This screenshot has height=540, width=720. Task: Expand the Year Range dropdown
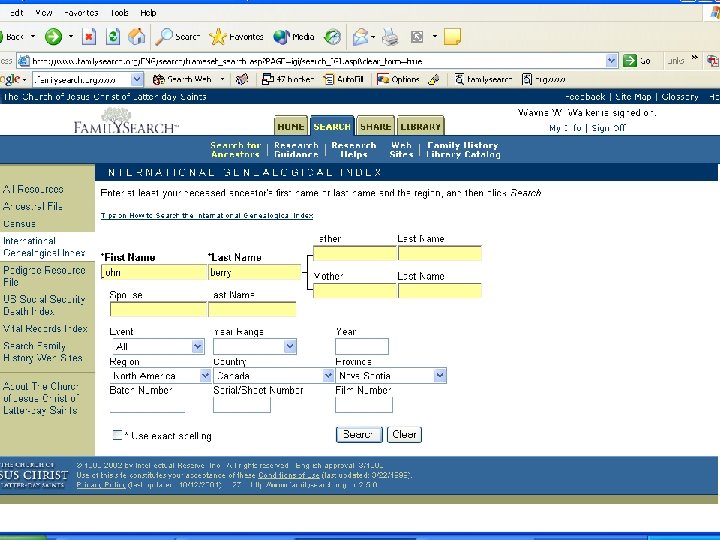(x=290, y=346)
